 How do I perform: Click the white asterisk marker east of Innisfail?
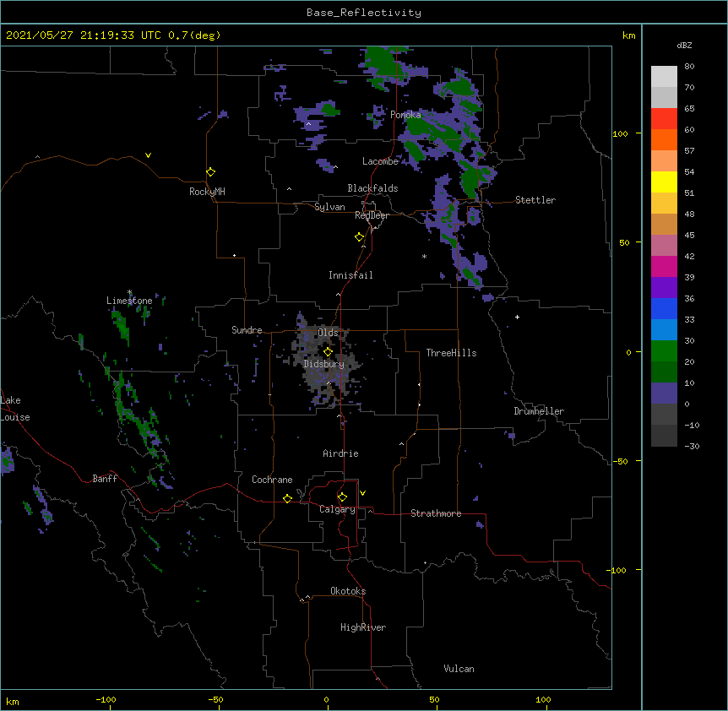coord(424,256)
